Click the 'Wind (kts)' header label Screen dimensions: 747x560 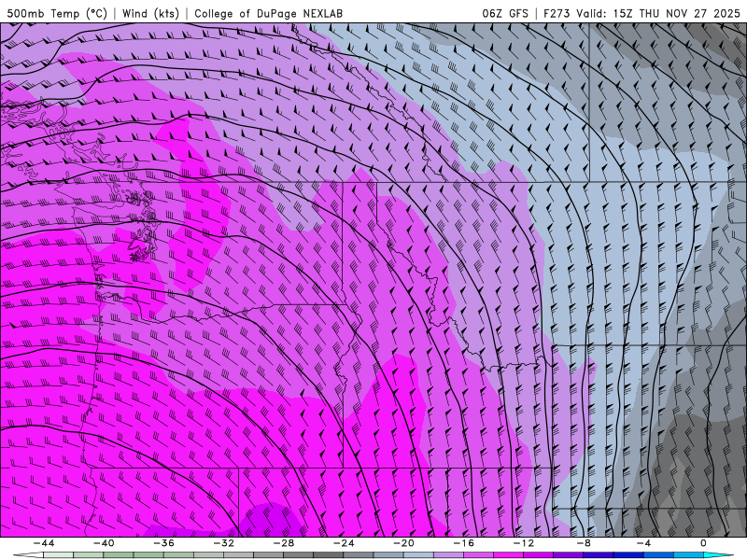[x=150, y=14]
